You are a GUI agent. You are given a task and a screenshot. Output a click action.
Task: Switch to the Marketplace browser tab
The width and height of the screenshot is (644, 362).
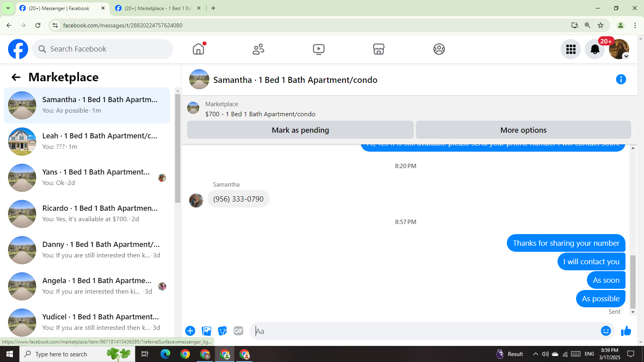tap(158, 8)
